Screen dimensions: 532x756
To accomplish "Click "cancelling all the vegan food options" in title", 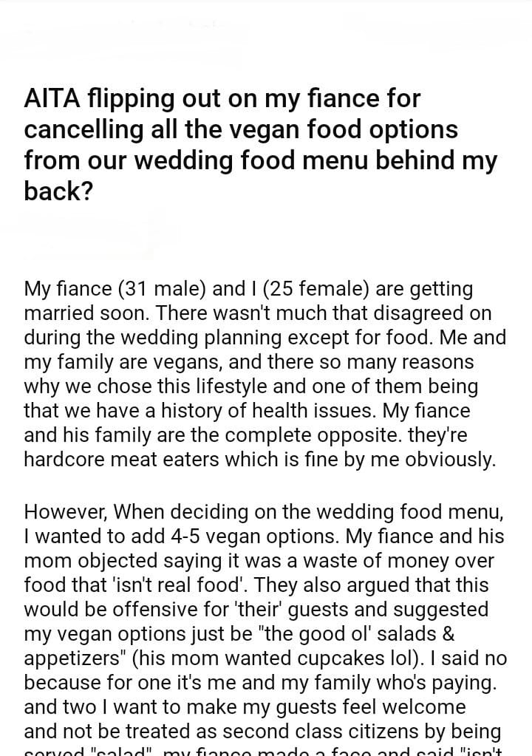I will (241, 129).
